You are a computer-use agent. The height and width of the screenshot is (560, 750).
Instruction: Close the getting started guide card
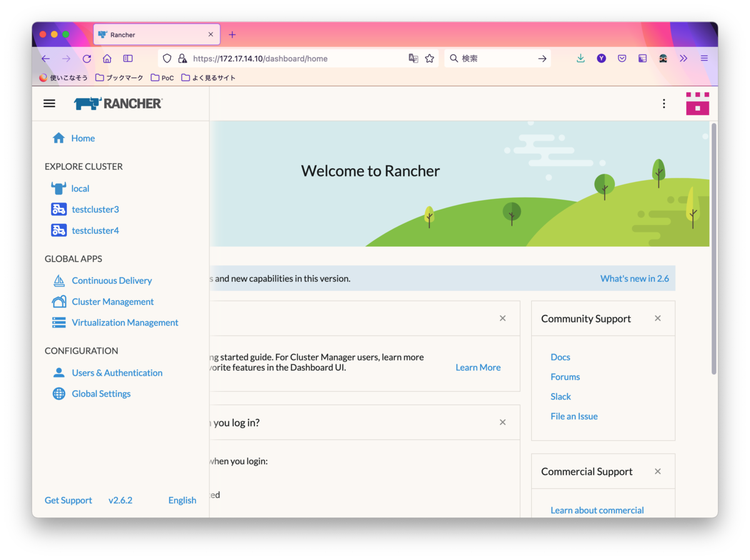point(502,318)
